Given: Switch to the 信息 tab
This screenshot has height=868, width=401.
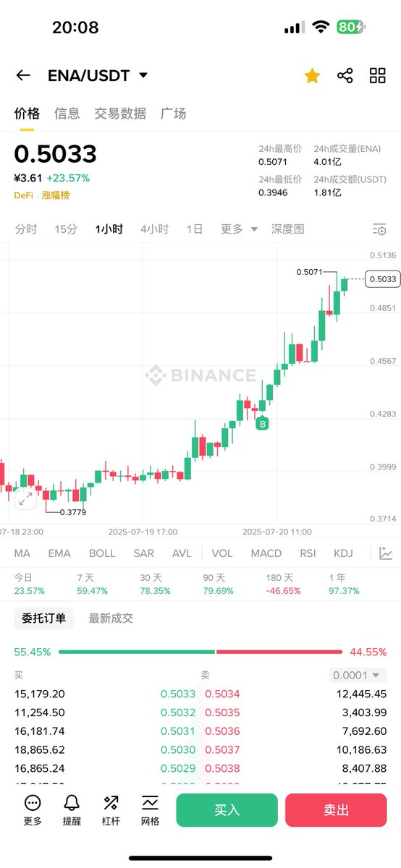Looking at the screenshot, I should tap(67, 114).
